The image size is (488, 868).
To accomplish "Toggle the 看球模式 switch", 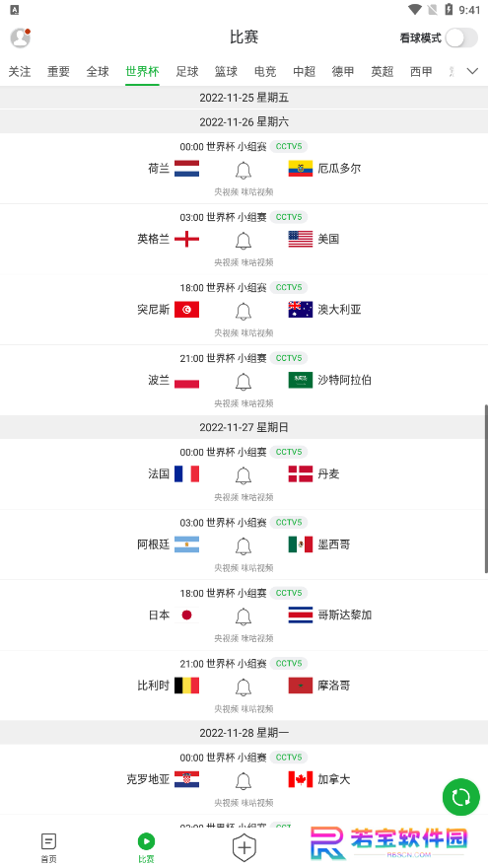I will [x=461, y=37].
